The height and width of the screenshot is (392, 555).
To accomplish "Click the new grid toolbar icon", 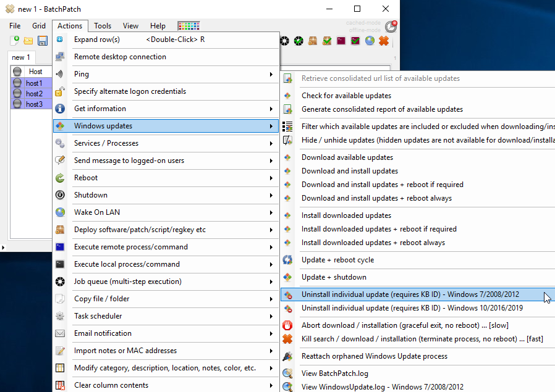I will pyautogui.click(x=14, y=41).
